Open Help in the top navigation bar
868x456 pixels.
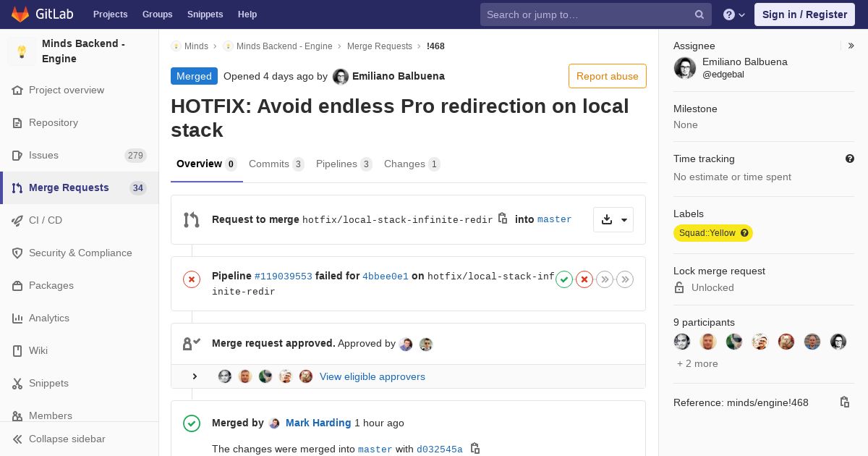coord(247,14)
